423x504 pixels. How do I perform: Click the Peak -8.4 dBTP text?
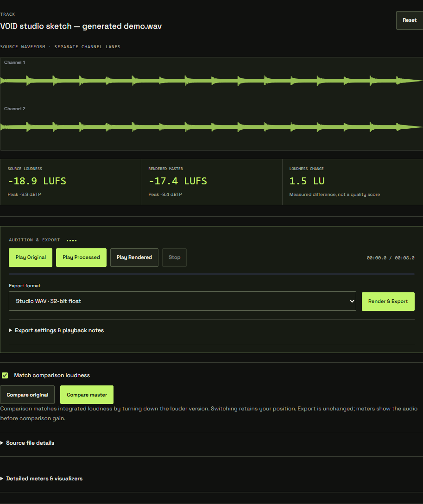165,195
